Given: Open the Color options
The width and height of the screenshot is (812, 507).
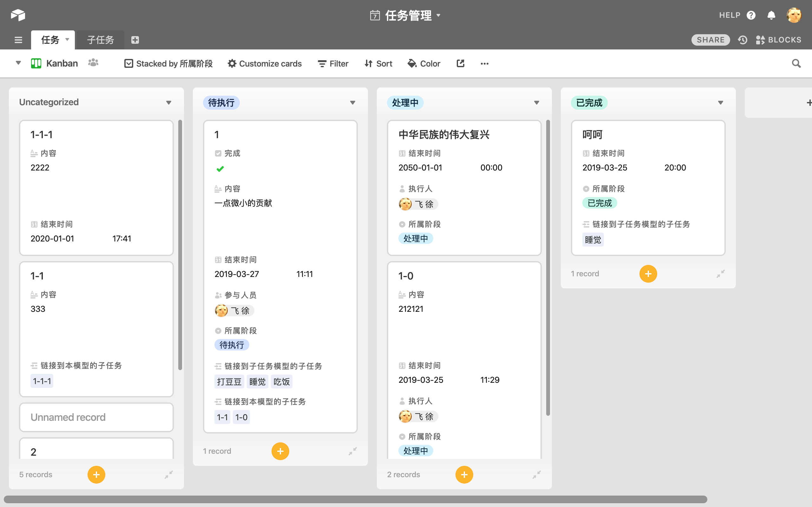Looking at the screenshot, I should coord(424,63).
